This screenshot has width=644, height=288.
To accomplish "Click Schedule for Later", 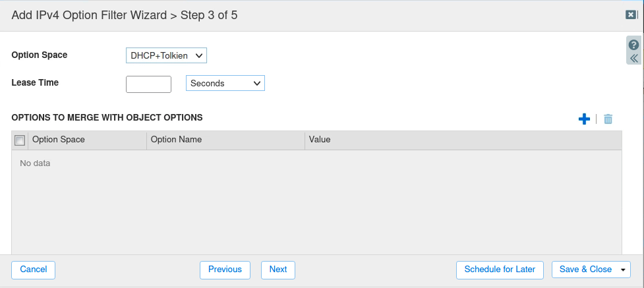I will (x=500, y=270).
